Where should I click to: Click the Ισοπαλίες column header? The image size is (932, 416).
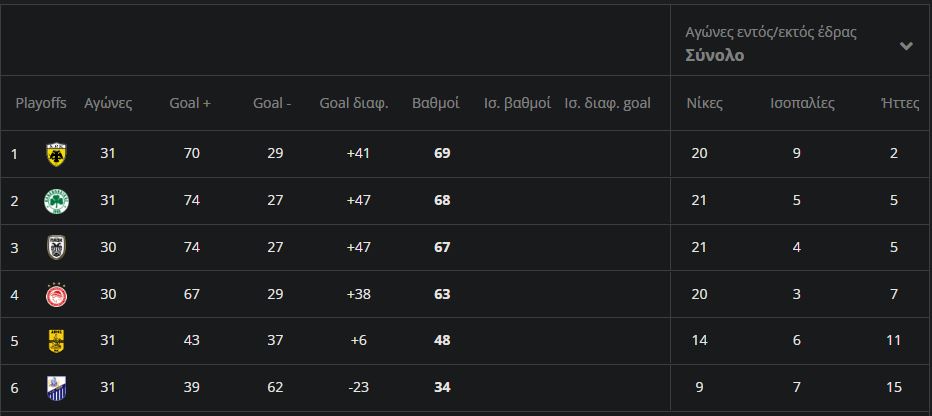[802, 103]
